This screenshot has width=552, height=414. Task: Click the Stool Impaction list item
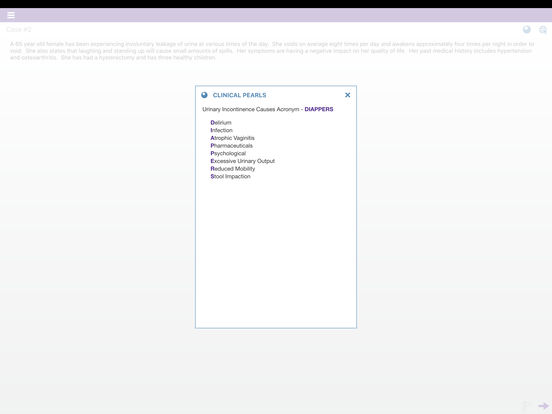(230, 176)
